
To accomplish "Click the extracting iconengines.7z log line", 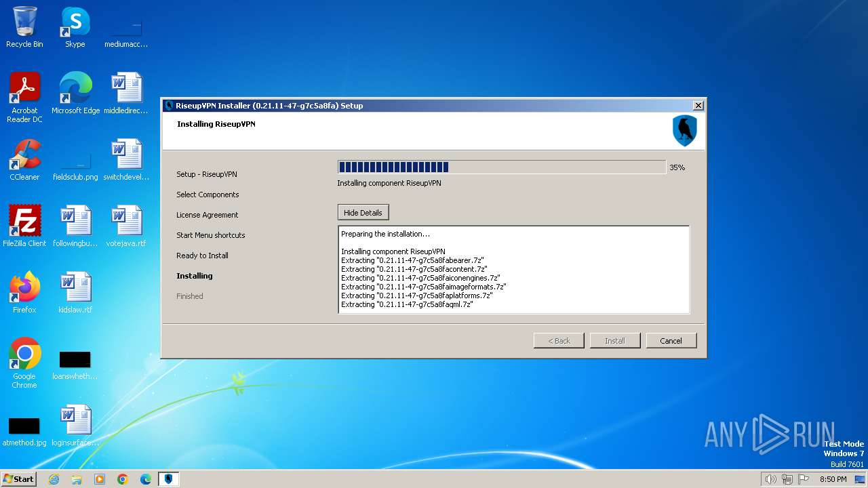I will tap(420, 278).
